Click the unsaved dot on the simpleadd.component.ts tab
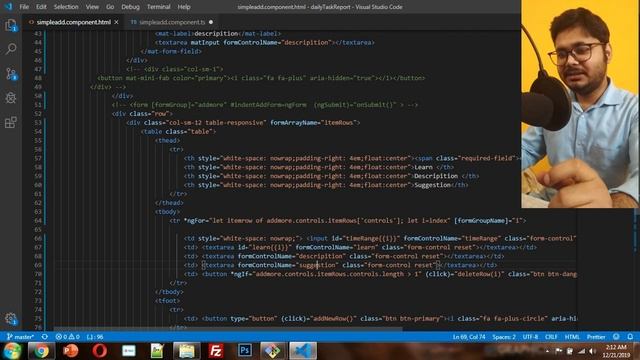The image size is (640, 360). 211,22
